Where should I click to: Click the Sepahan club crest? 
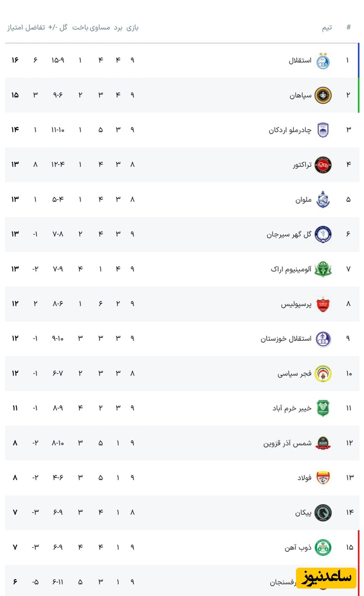323,95
